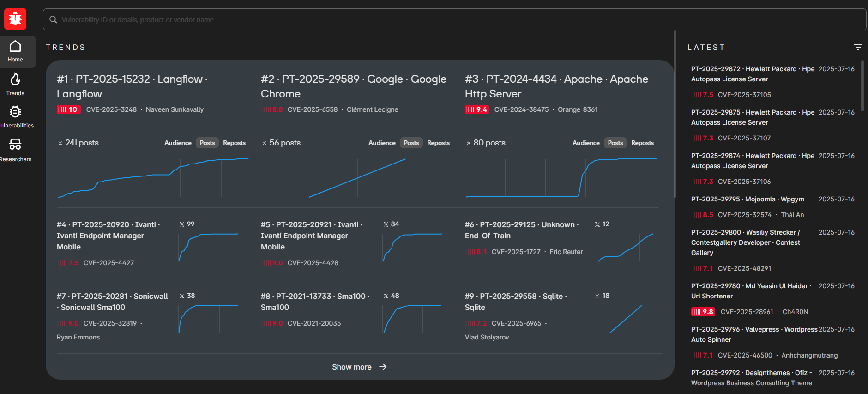Select Posts on Apache Http Server chart
Image resolution: width=868 pixels, height=394 pixels.
615,143
